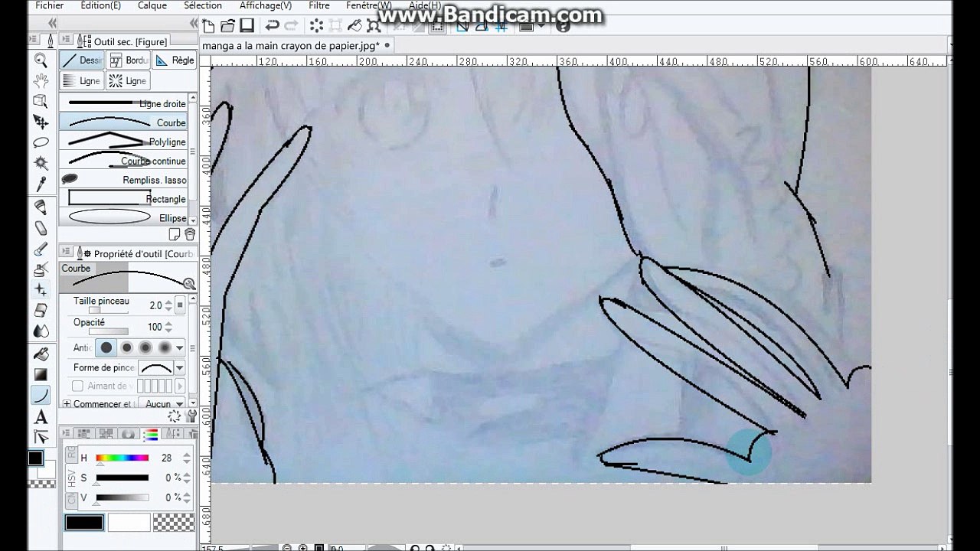Select the Lasso selection tool

tap(41, 142)
